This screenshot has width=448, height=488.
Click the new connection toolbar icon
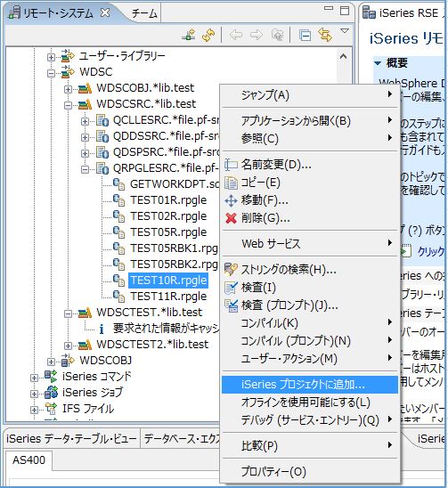pyautogui.click(x=189, y=35)
